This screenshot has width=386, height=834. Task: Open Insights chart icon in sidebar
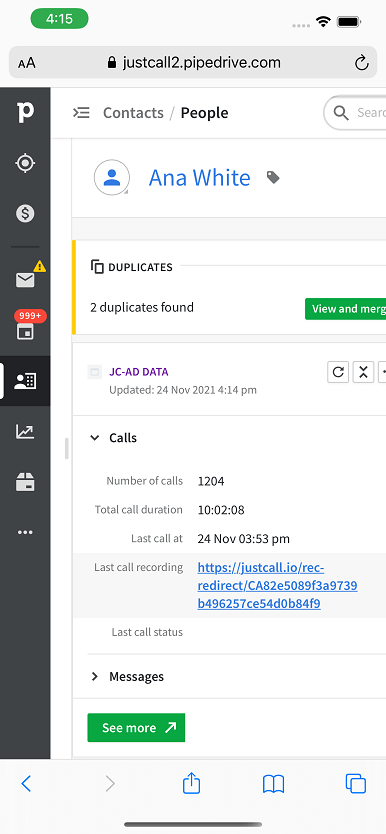coord(25,431)
